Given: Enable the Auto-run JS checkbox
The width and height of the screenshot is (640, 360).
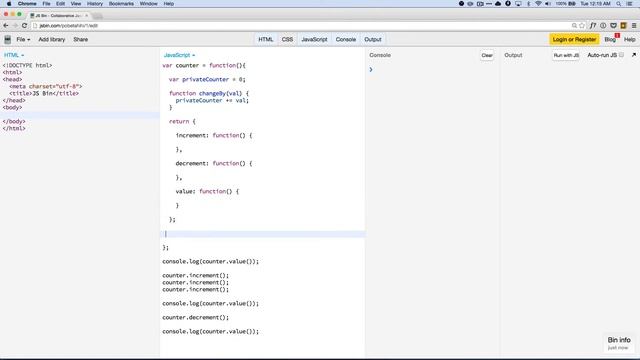Looking at the screenshot, I should point(621,55).
